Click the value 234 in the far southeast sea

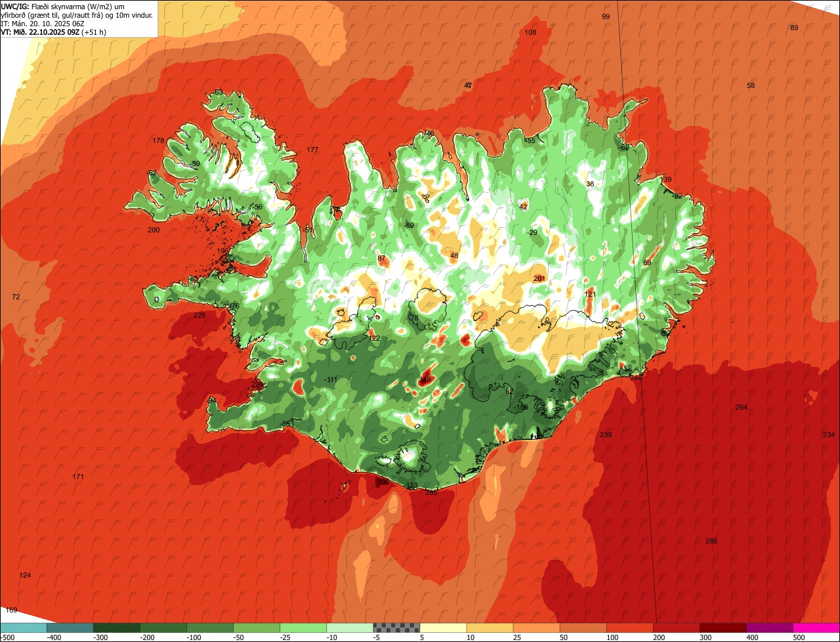point(829,435)
